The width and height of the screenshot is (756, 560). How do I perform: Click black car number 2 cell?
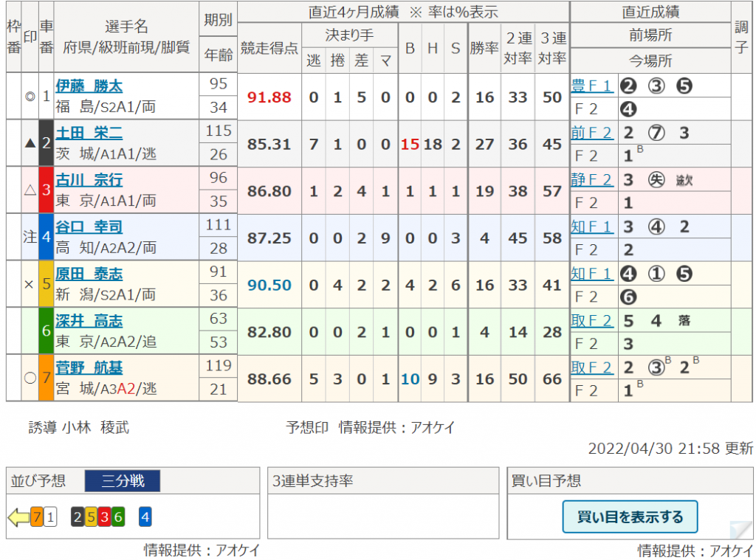(47, 143)
